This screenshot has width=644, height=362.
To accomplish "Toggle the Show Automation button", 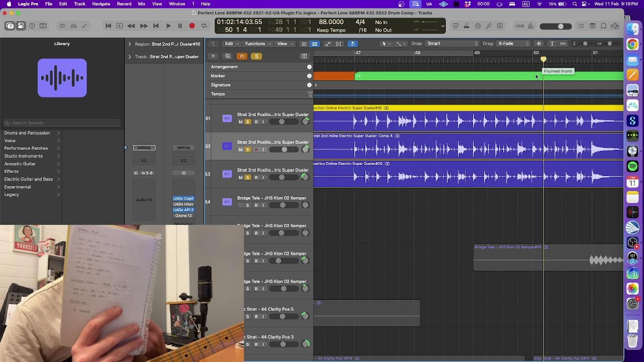I will click(x=328, y=44).
